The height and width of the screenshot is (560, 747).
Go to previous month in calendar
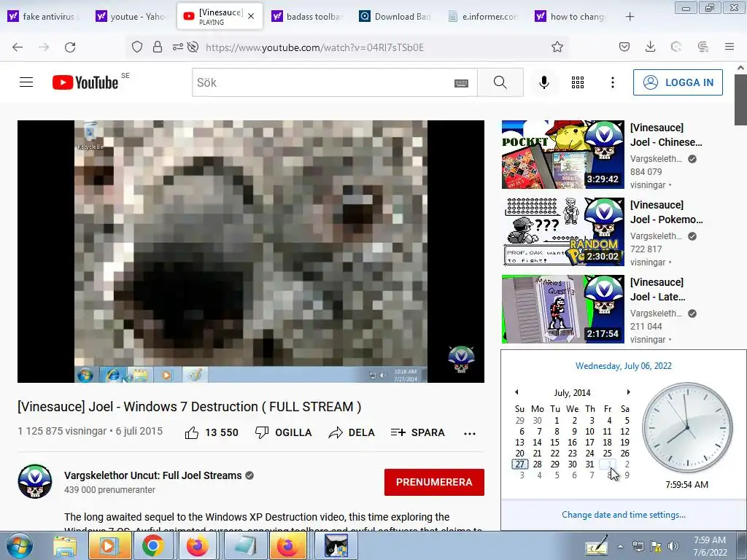click(516, 392)
